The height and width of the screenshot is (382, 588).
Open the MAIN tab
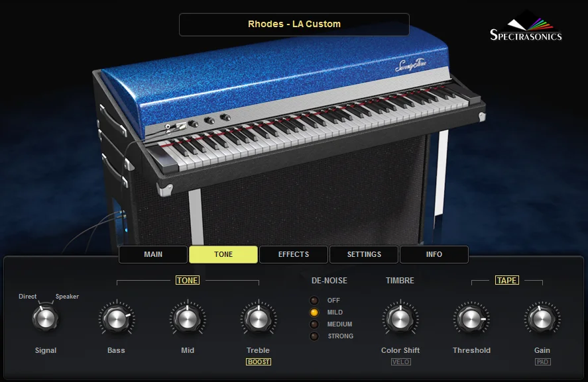click(153, 254)
